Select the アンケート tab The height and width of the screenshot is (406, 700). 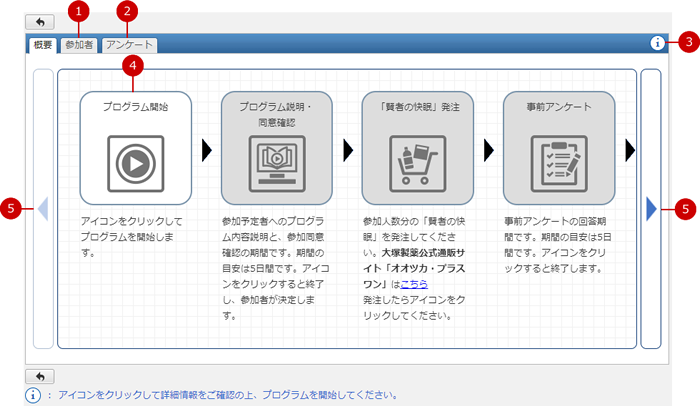[x=129, y=45]
